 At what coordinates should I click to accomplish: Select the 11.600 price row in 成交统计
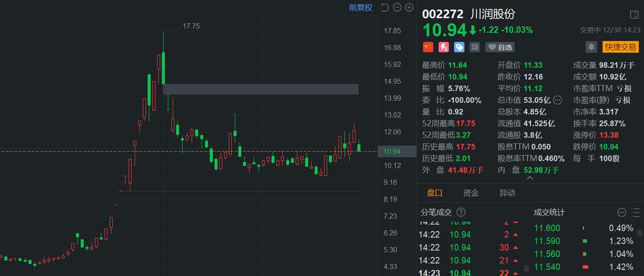coord(584,228)
